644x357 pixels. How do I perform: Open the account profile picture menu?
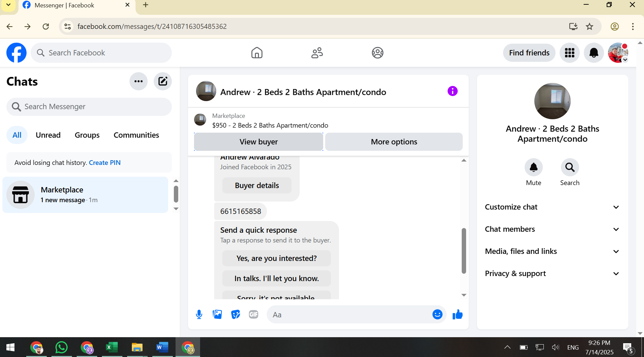618,53
